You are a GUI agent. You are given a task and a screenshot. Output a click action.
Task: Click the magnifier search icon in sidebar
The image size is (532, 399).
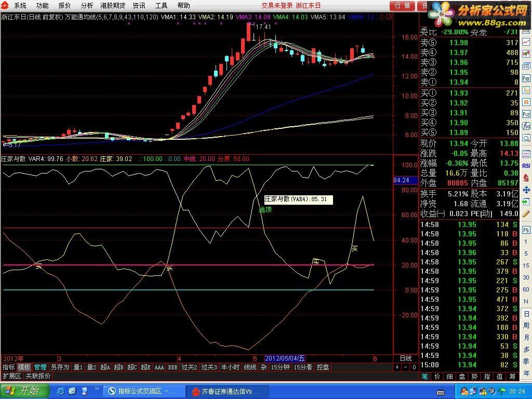[x=526, y=138]
